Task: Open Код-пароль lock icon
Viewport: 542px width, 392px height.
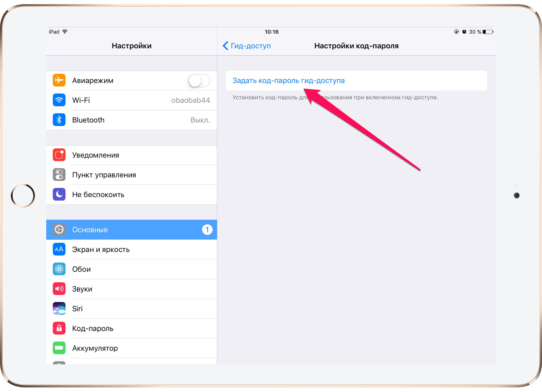Action: click(59, 328)
